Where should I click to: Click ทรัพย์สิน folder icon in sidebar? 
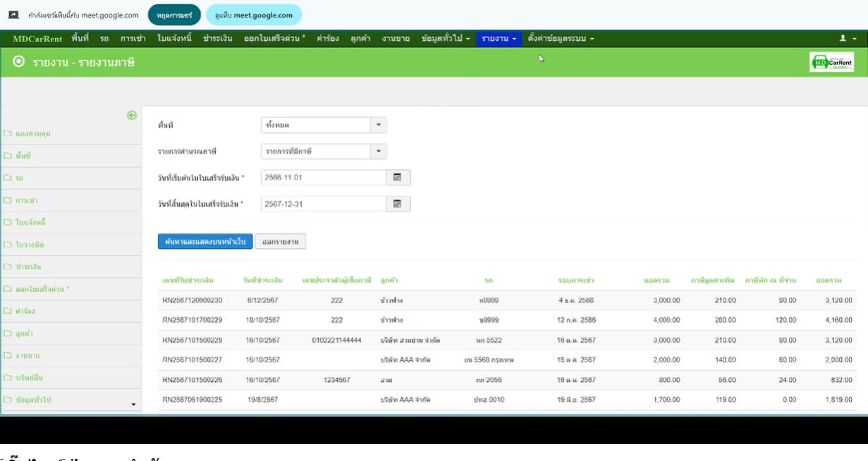pos(7,378)
